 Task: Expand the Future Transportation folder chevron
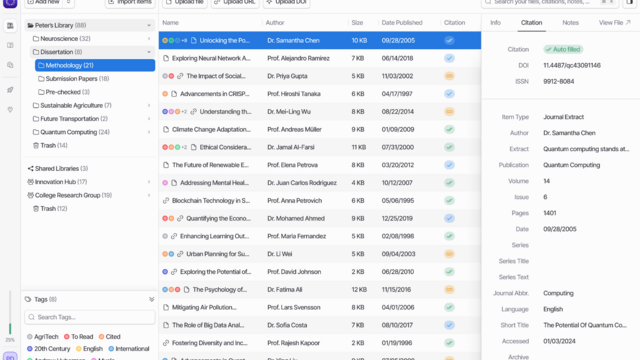pos(149,119)
